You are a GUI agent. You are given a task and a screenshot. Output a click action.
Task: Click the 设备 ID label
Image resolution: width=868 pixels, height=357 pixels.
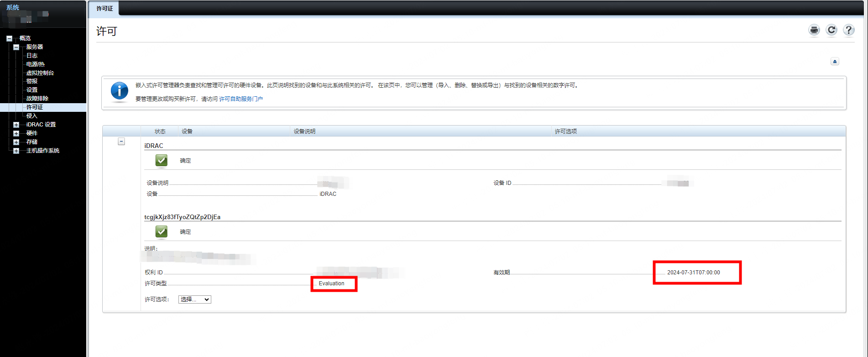[502, 183]
